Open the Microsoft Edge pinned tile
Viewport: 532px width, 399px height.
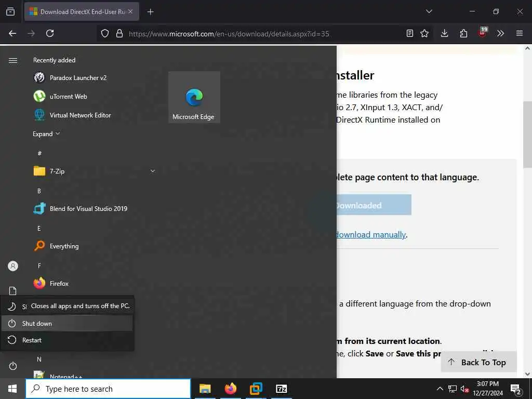click(x=194, y=97)
